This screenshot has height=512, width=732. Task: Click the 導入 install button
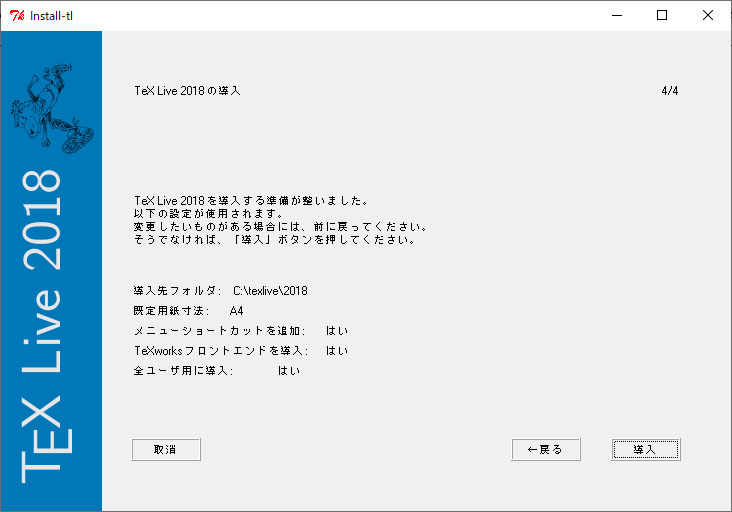646,449
